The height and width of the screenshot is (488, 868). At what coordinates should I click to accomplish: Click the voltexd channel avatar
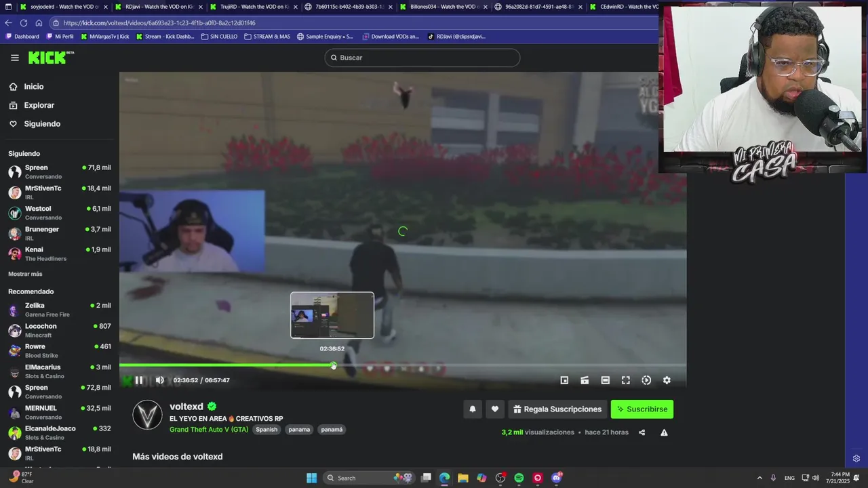pyautogui.click(x=147, y=415)
